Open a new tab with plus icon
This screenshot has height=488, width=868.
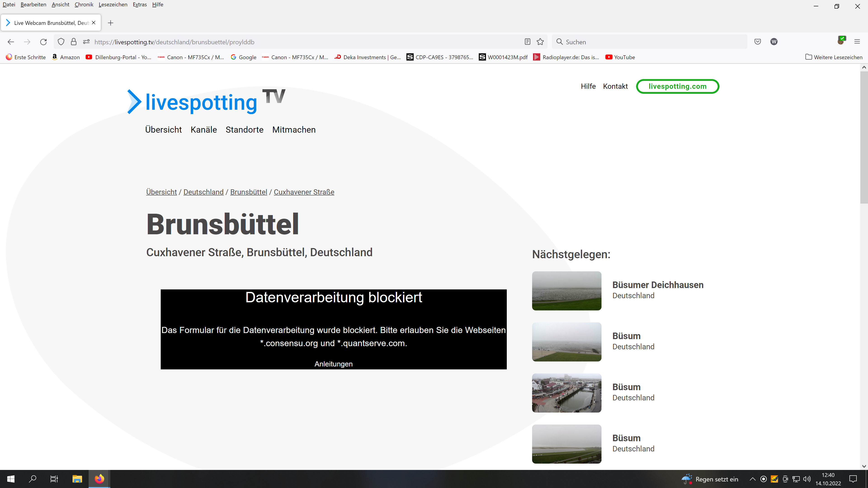(x=111, y=23)
